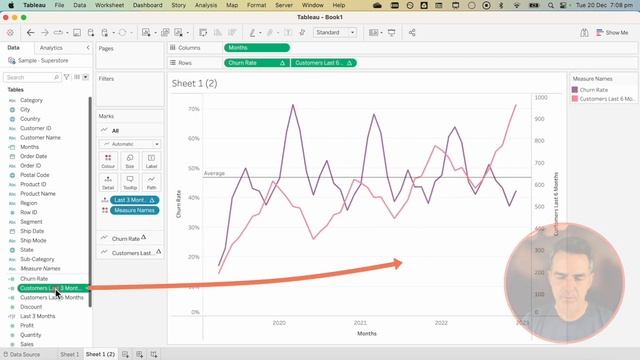
Task: Select the Sample - Superstore data source
Action: [38, 60]
